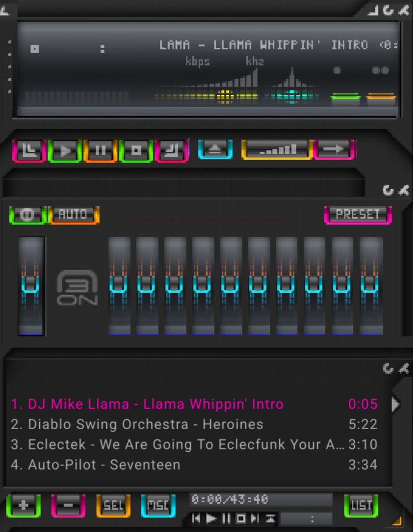Click the playlist mini play button

[211, 518]
